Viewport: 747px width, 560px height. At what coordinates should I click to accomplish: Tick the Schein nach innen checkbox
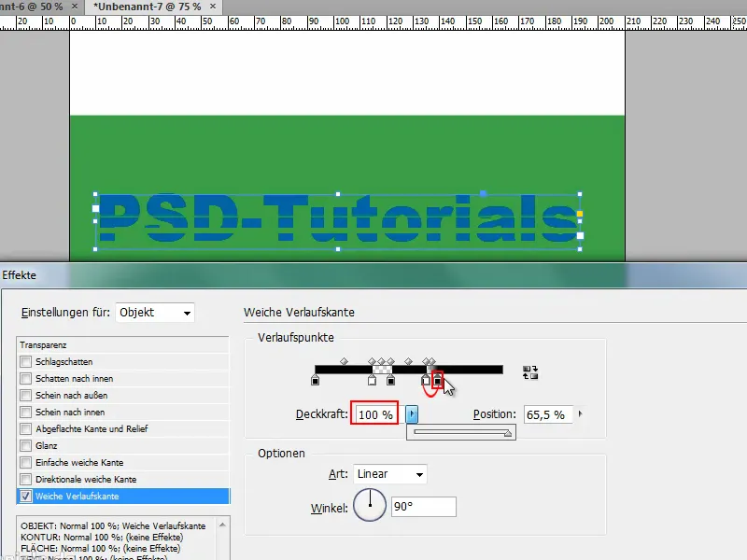coord(26,412)
